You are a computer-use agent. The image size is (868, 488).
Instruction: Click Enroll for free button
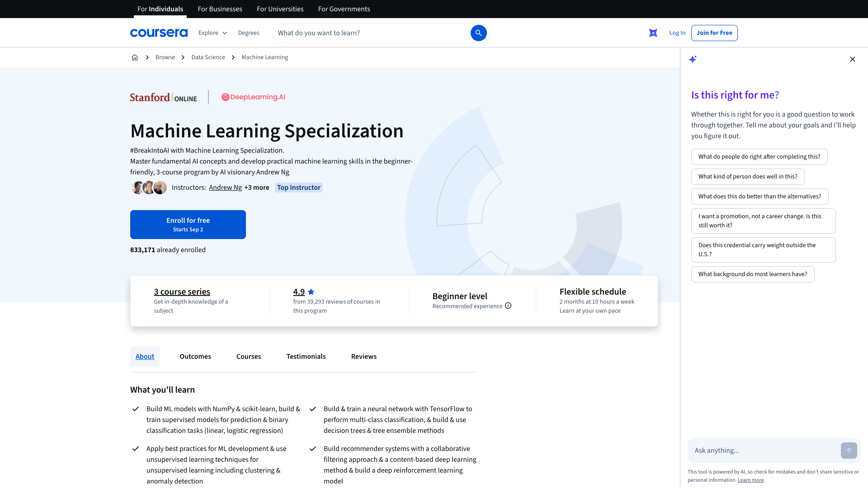tap(188, 225)
